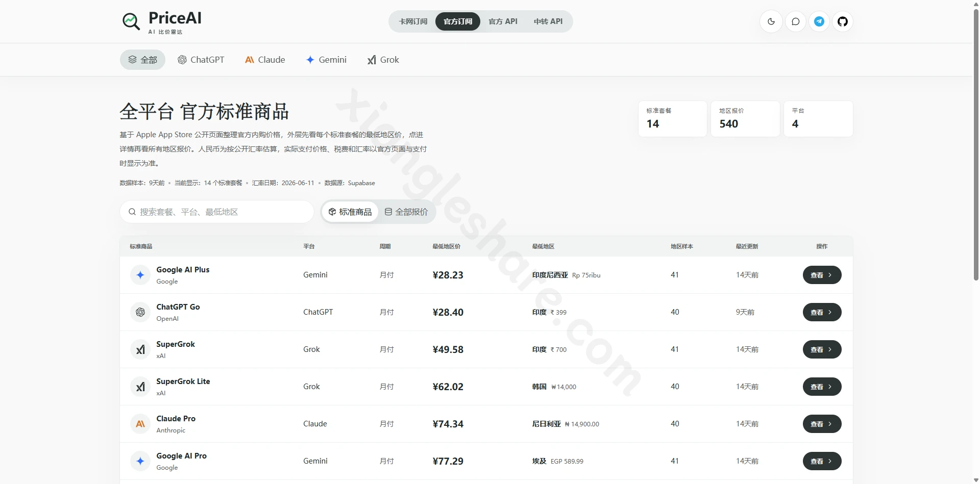The height and width of the screenshot is (484, 980).
Task: Switch to 官方订阅 tab
Action: click(458, 21)
